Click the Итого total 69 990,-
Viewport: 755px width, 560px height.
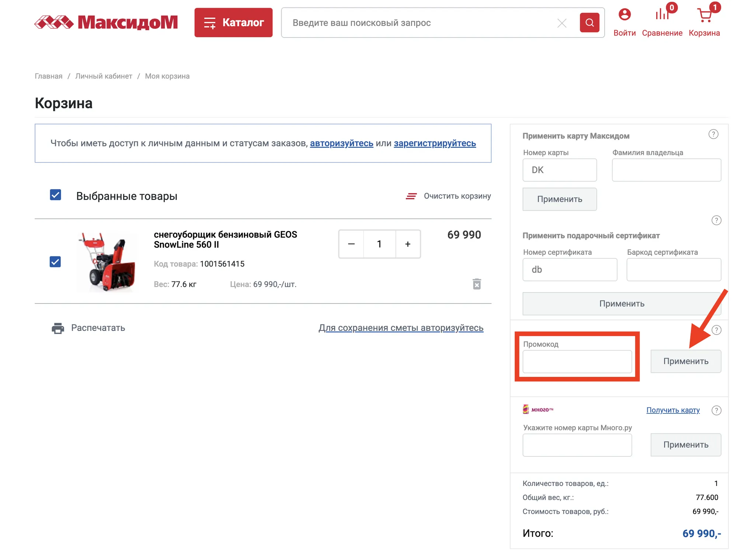702,533
